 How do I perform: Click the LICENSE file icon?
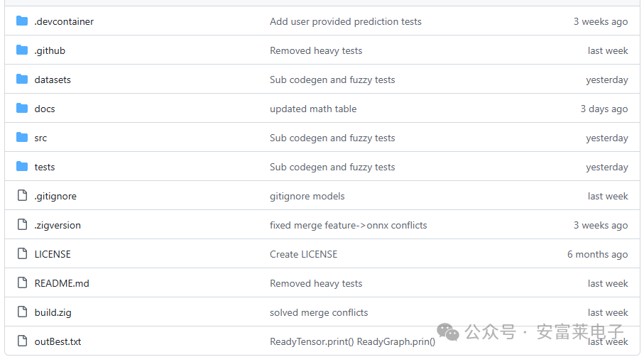tap(22, 253)
